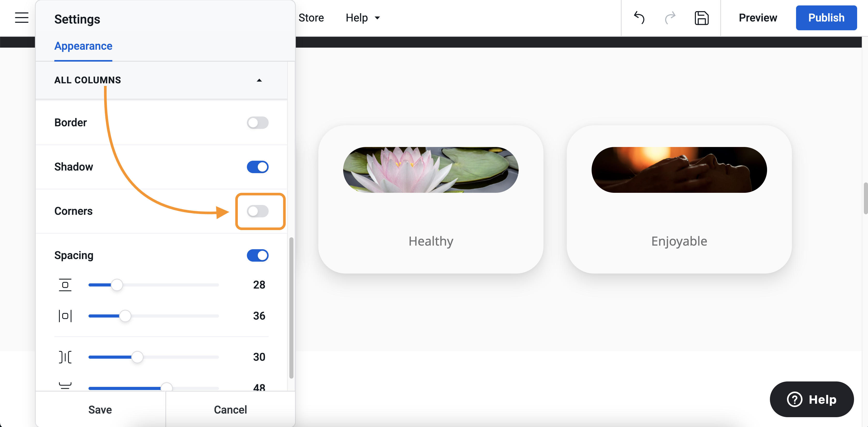The image size is (868, 427).
Task: Click the column gap spacing icon
Action: (x=65, y=357)
